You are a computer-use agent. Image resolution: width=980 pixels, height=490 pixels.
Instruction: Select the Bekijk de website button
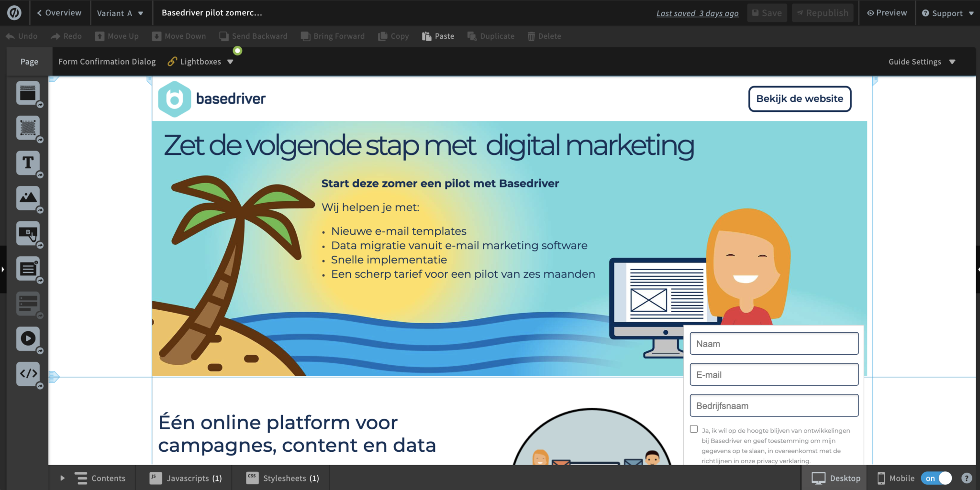coord(800,99)
